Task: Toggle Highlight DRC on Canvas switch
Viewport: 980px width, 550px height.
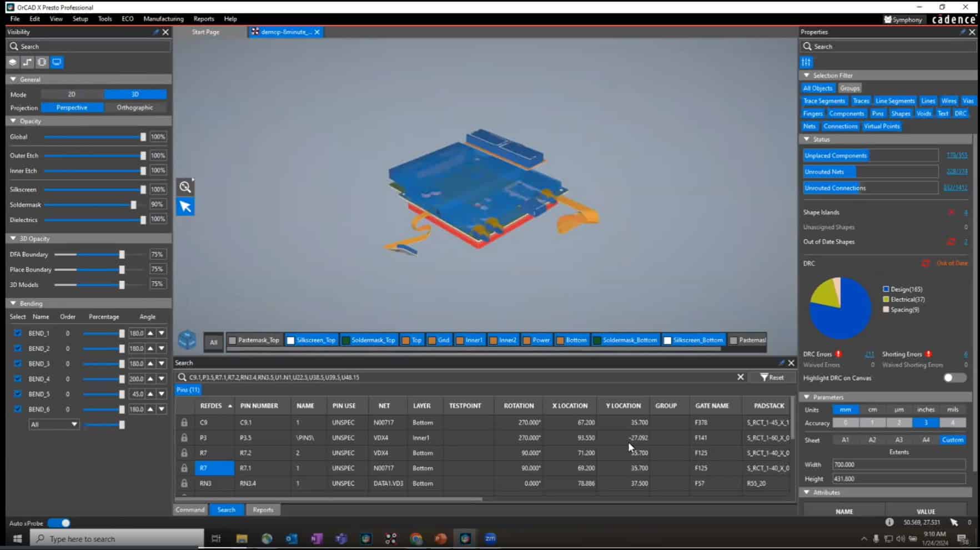Action: 954,378
